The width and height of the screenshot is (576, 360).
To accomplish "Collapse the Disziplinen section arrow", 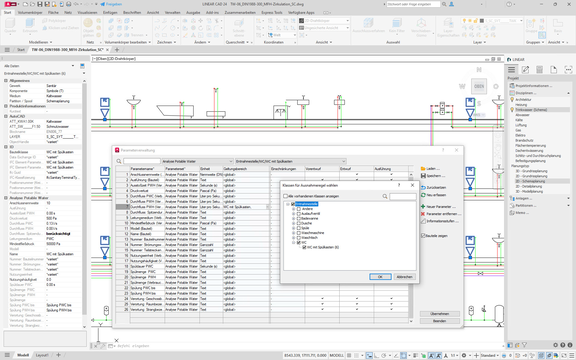I will pyautogui.click(x=569, y=93).
